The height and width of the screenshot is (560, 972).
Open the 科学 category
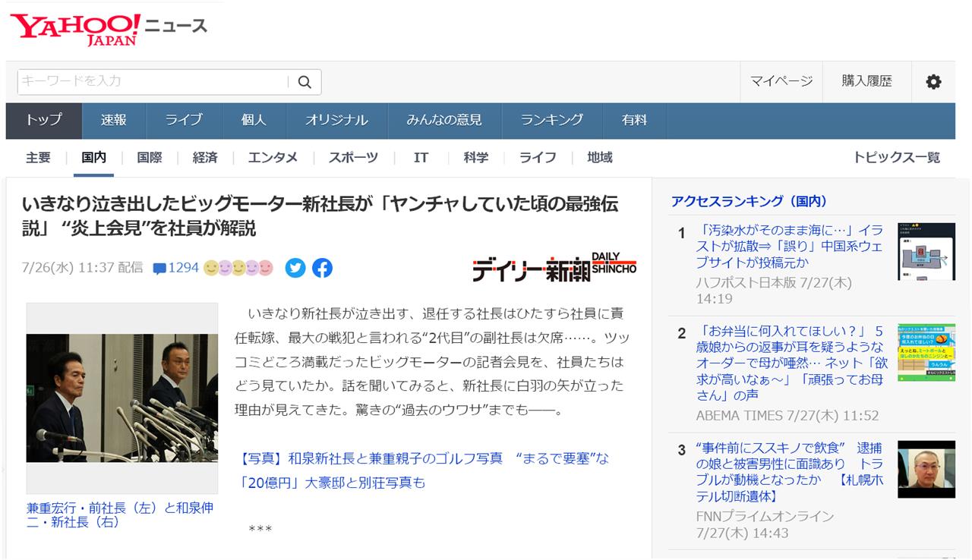pos(476,158)
